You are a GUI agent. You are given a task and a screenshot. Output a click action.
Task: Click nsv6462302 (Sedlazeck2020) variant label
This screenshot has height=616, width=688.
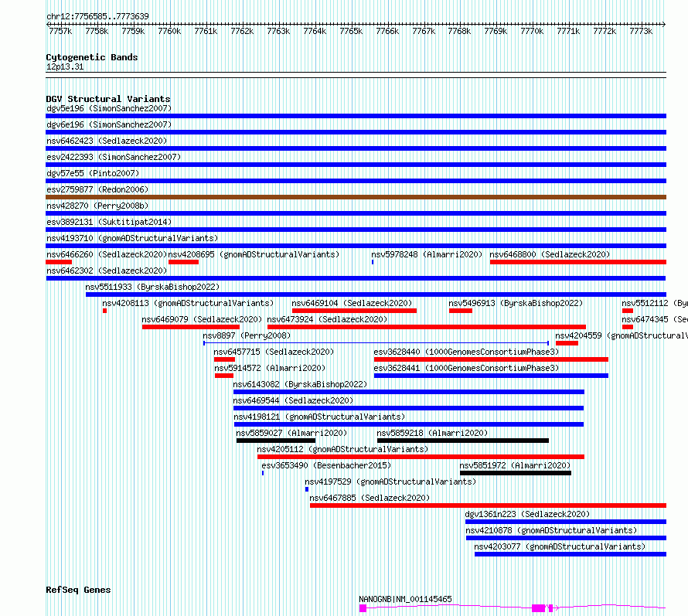coord(107,271)
